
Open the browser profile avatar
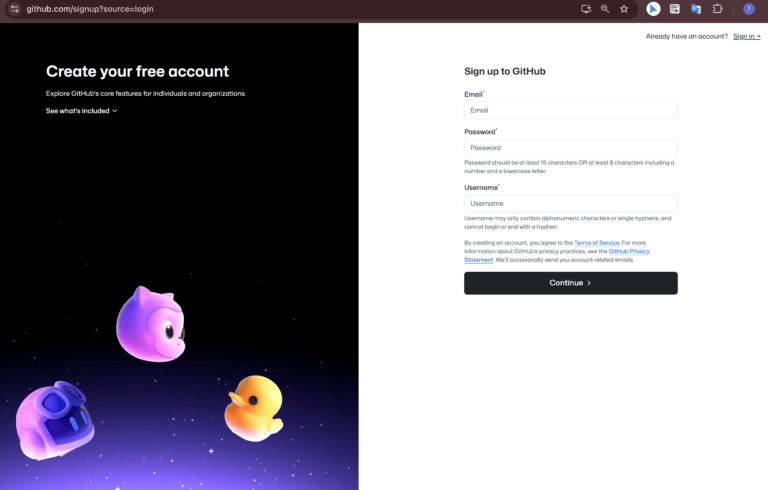pyautogui.click(x=749, y=9)
